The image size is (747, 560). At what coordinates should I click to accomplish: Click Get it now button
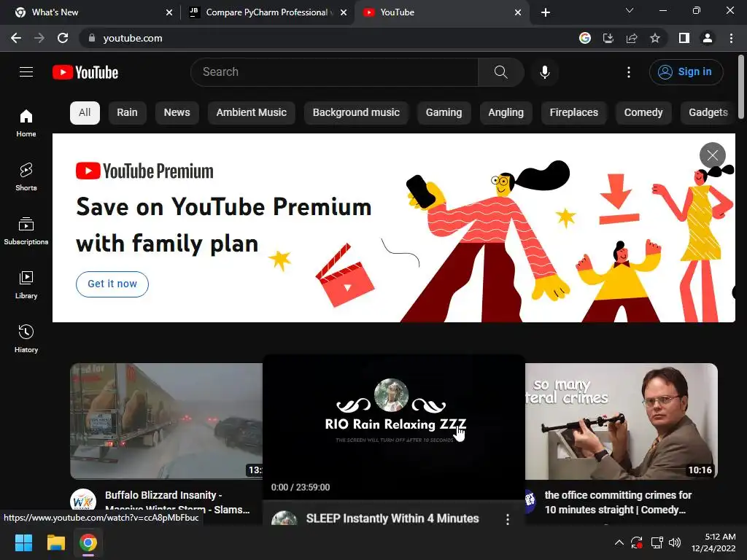[112, 284]
